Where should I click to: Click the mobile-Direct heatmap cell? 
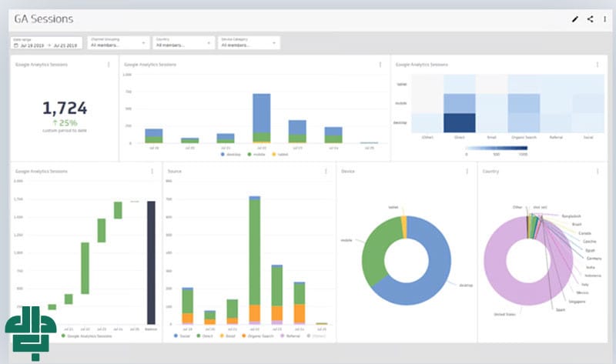(x=459, y=103)
